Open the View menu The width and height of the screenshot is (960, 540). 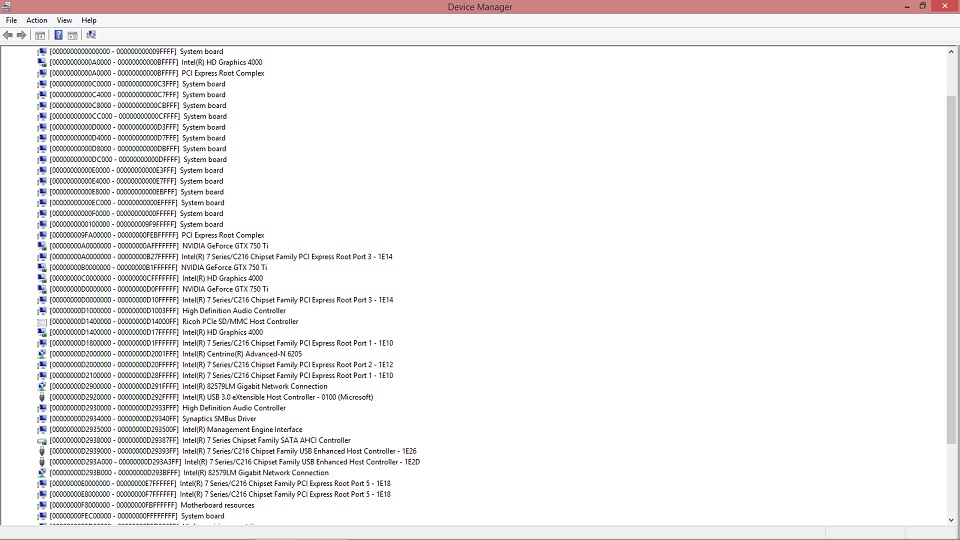(x=64, y=20)
